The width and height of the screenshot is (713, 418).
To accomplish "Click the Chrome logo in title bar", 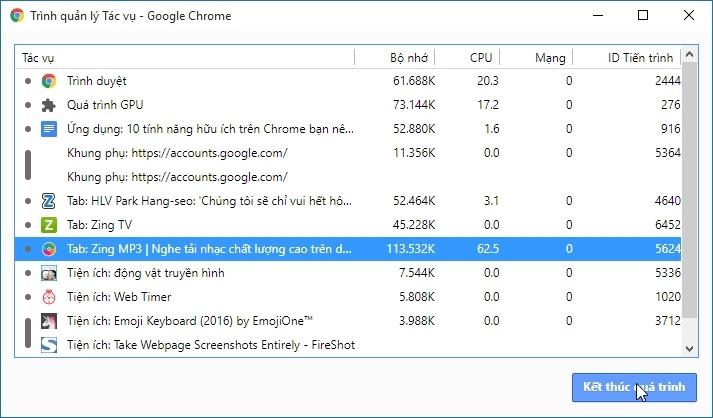I will (17, 15).
